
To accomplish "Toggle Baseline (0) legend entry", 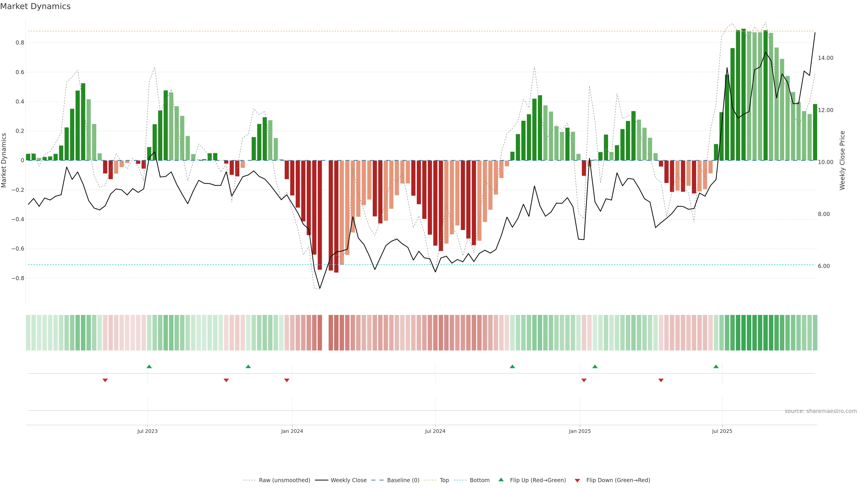I will click(x=403, y=480).
